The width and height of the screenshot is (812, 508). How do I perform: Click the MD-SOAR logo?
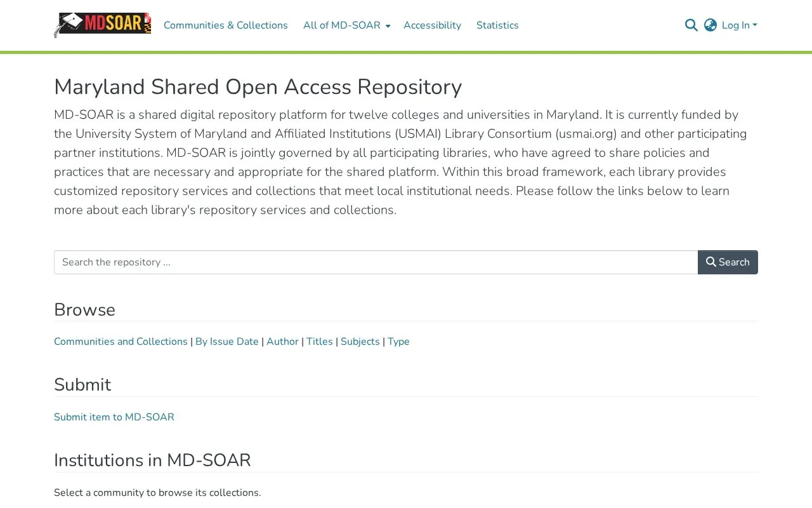[x=103, y=25]
